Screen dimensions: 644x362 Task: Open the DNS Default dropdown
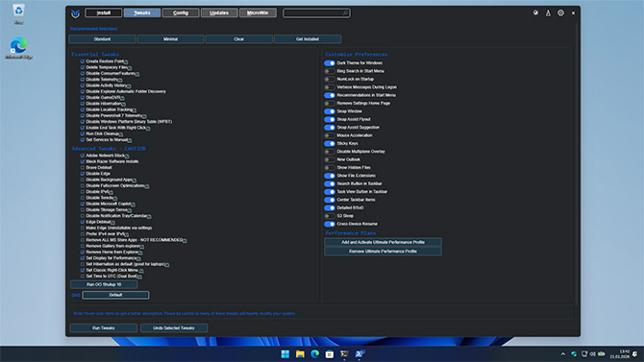point(115,295)
